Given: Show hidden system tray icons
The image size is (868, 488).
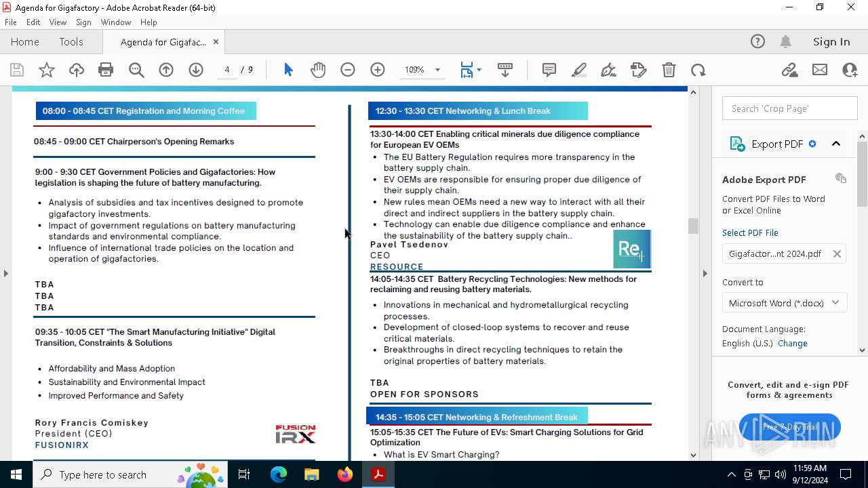Looking at the screenshot, I should [731, 474].
